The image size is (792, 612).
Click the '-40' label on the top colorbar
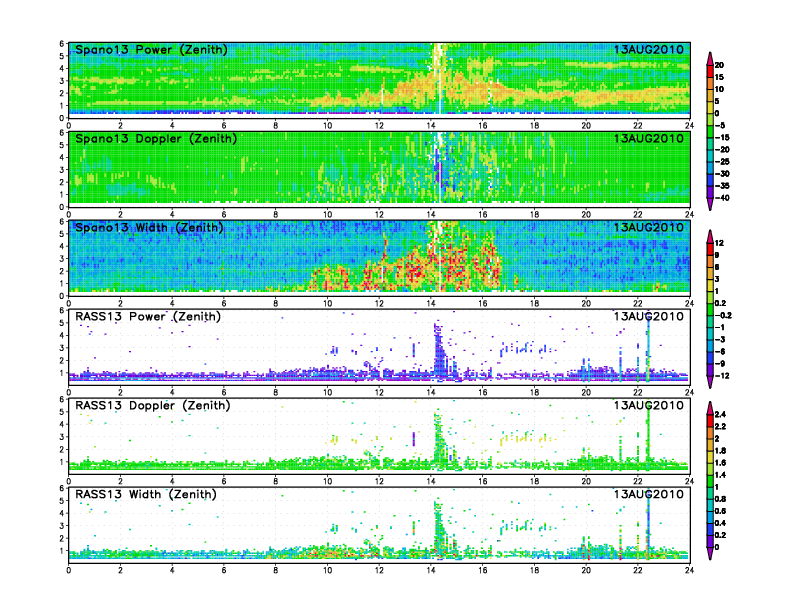(722, 198)
